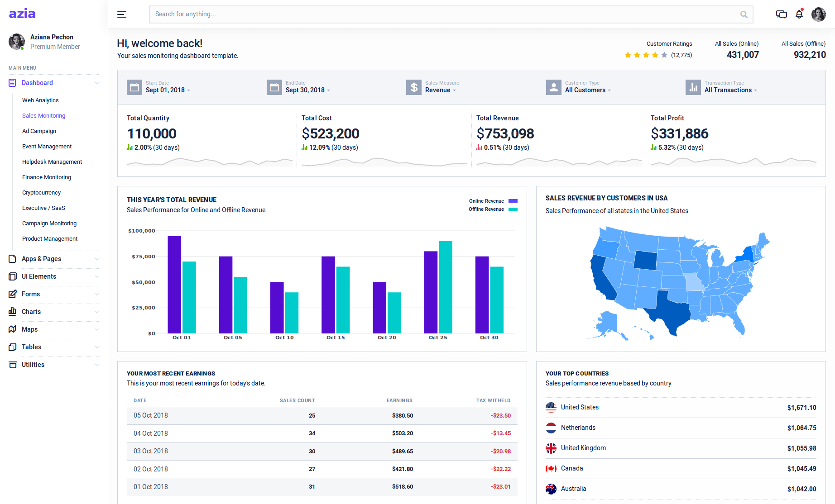
Task: Expand the Forms chevron
Action: [97, 294]
